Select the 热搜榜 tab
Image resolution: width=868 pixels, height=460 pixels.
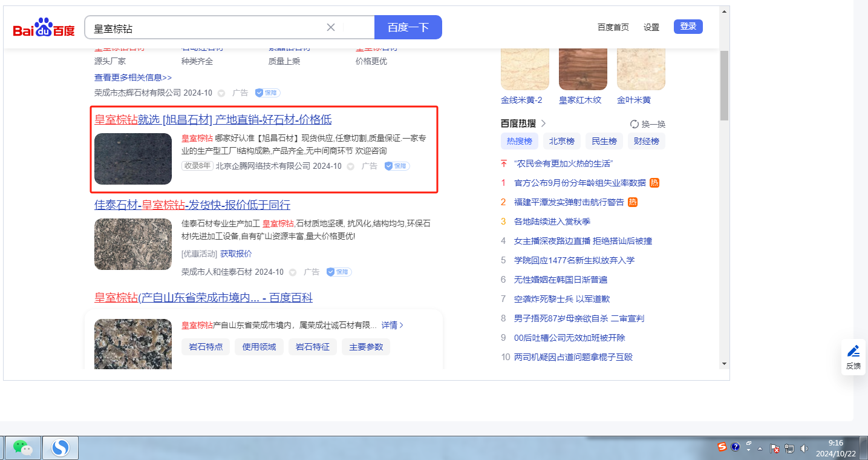(520, 142)
